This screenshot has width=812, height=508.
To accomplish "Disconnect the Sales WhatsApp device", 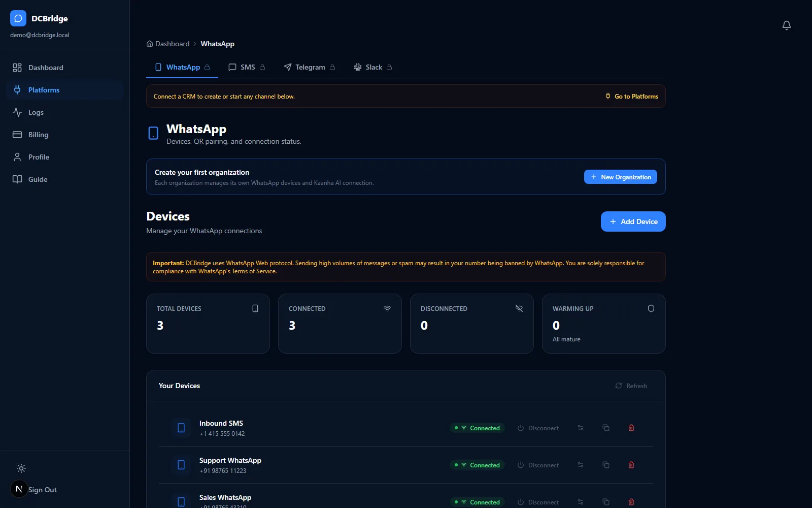I will click(x=538, y=502).
